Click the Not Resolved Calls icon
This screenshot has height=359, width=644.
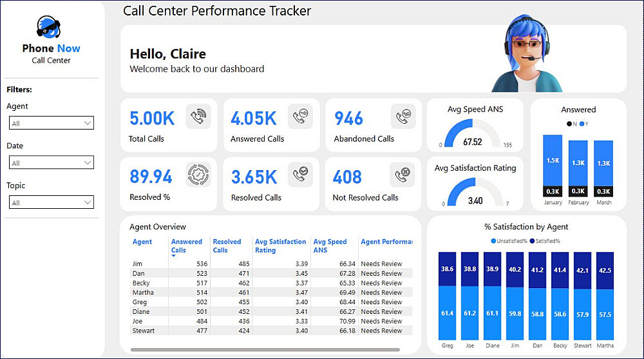[402, 175]
